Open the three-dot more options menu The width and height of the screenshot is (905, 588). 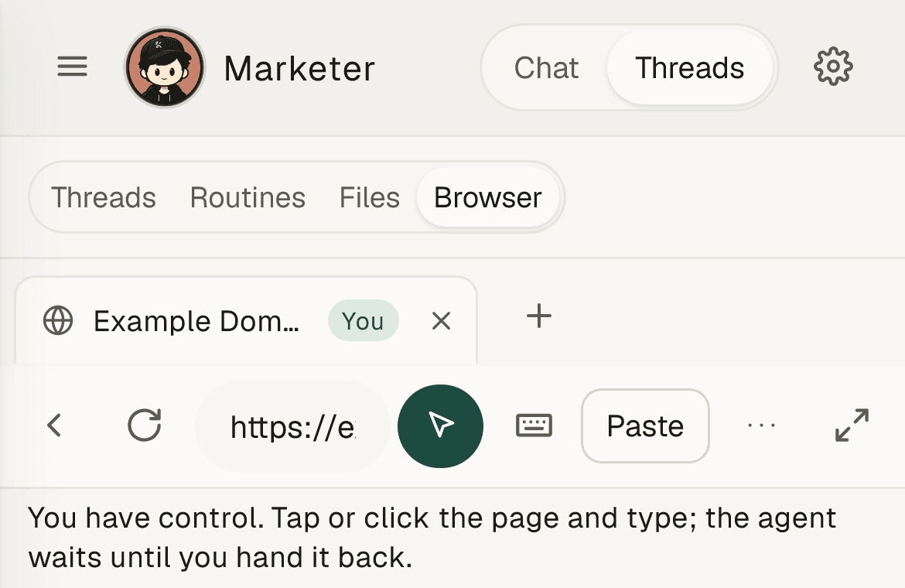click(761, 426)
